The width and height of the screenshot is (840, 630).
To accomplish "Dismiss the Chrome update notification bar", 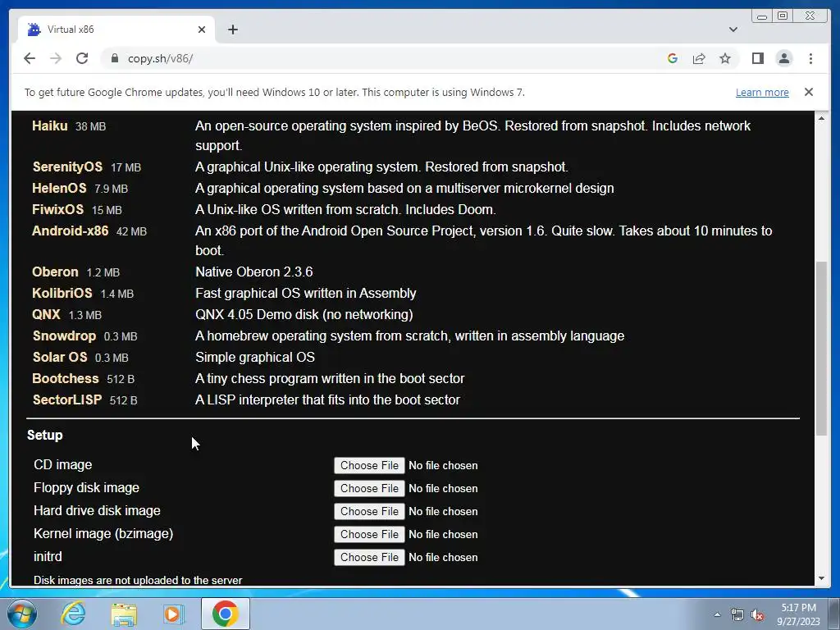I will tap(808, 92).
